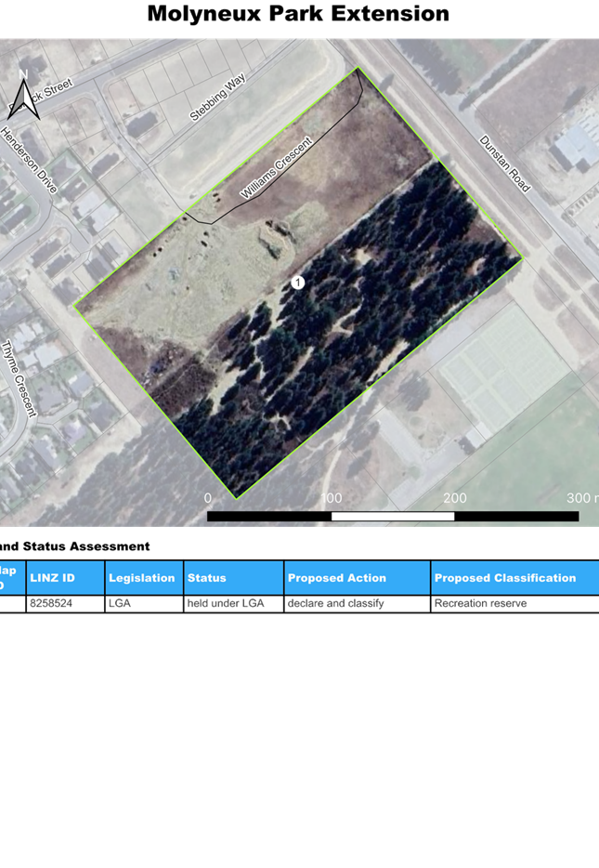Select the Recreation reserve classification cell
Viewport: 599px width, 868px height.
click(481, 604)
